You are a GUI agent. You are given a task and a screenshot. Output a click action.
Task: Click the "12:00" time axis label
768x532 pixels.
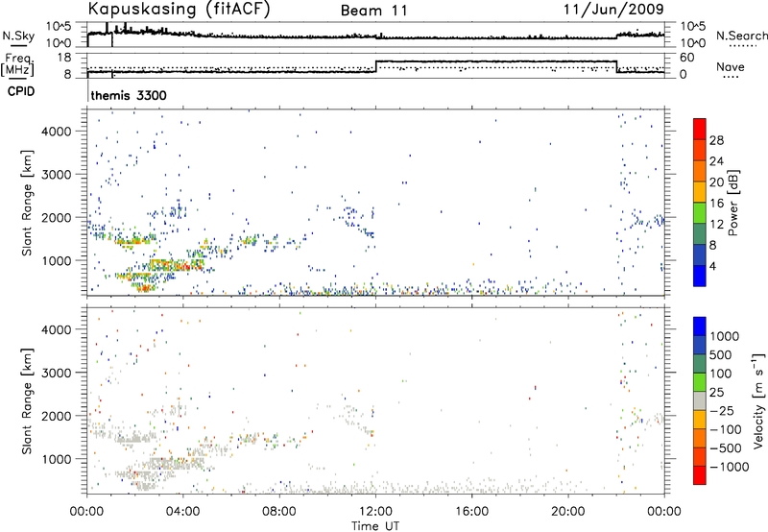[x=375, y=512]
